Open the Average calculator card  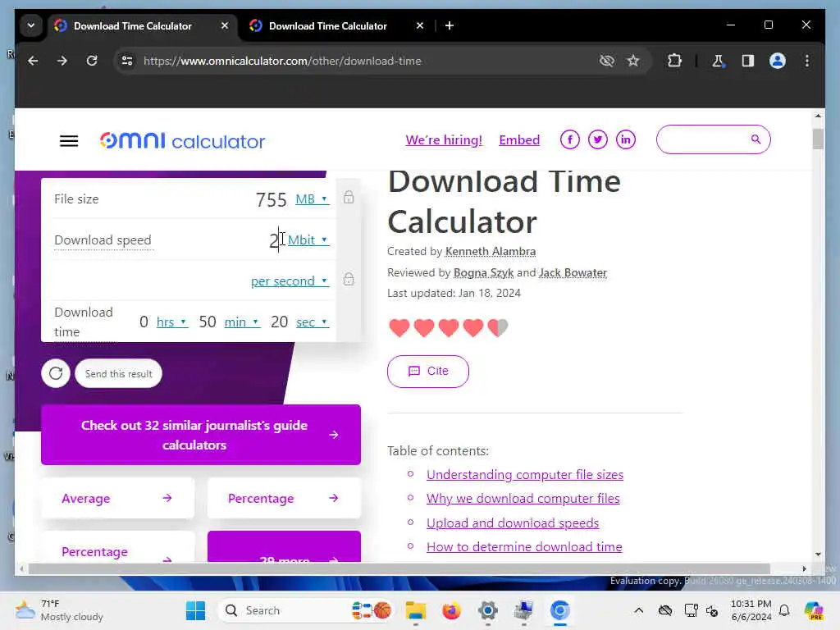(118, 498)
